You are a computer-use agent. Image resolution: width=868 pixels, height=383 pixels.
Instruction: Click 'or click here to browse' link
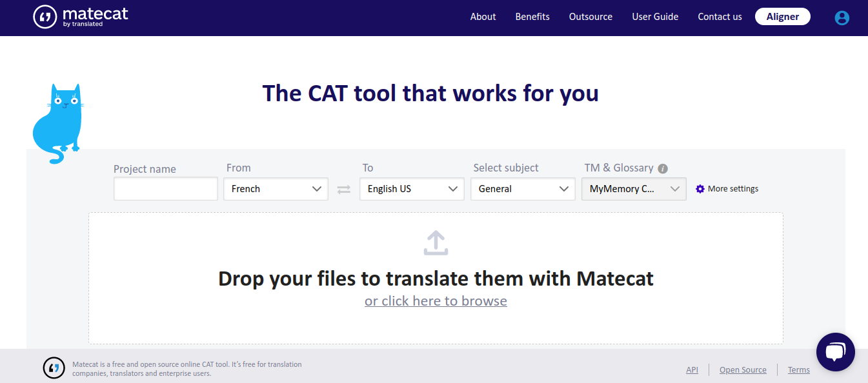[x=436, y=301]
